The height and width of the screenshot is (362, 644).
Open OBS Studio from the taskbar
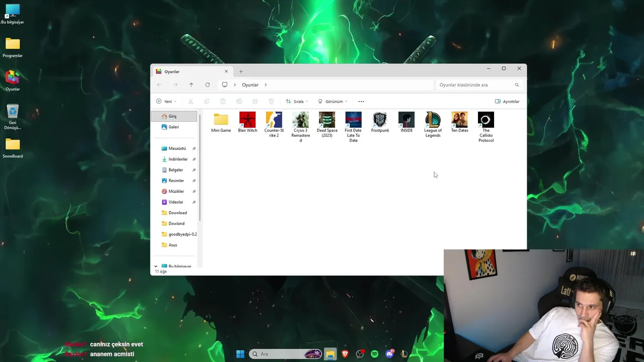[x=360, y=354]
